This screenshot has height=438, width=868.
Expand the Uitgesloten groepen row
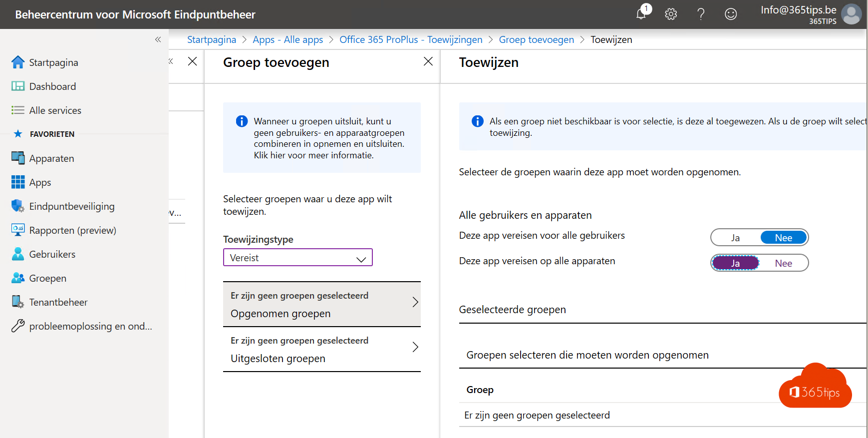click(322, 350)
